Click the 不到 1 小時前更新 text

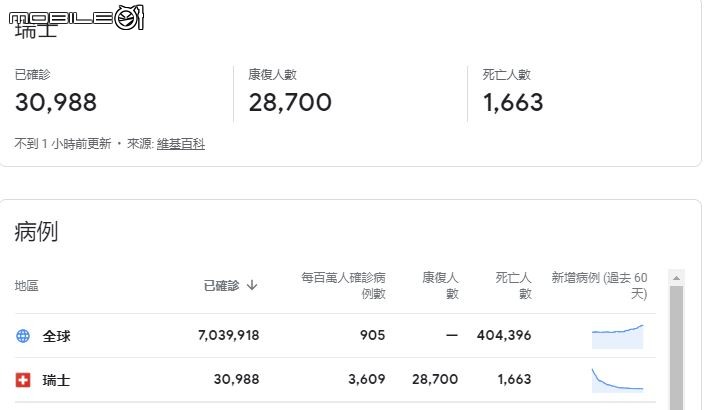(x=63, y=144)
